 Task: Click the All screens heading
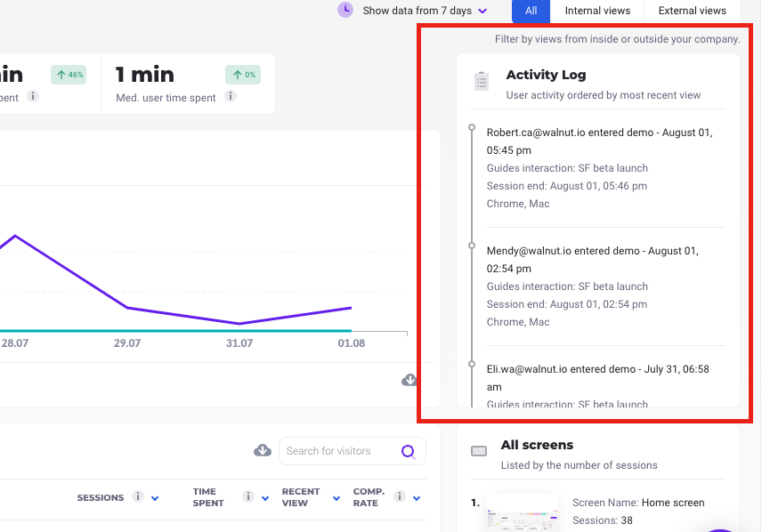[537, 445]
